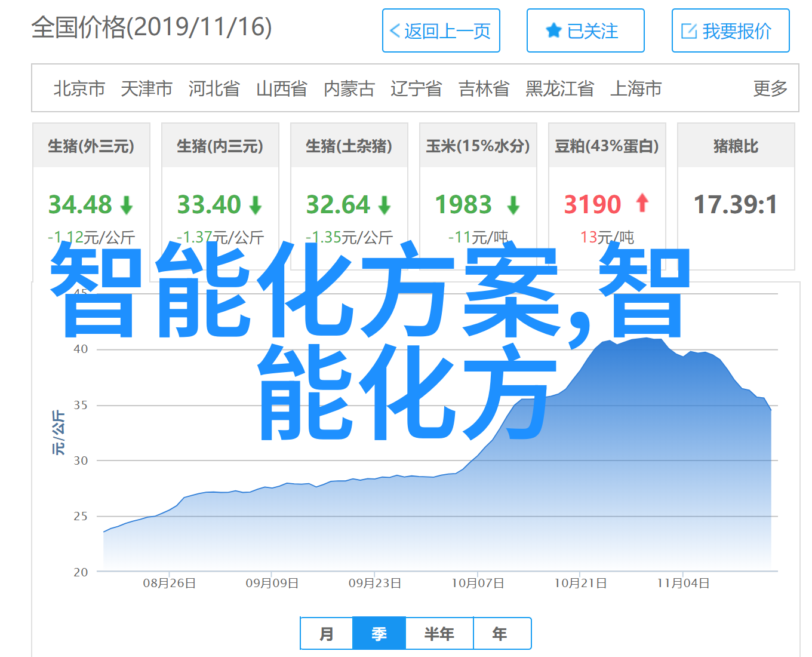Click the 10月21日 axis label
Viewport: 812px width, 657px height.
[581, 584]
